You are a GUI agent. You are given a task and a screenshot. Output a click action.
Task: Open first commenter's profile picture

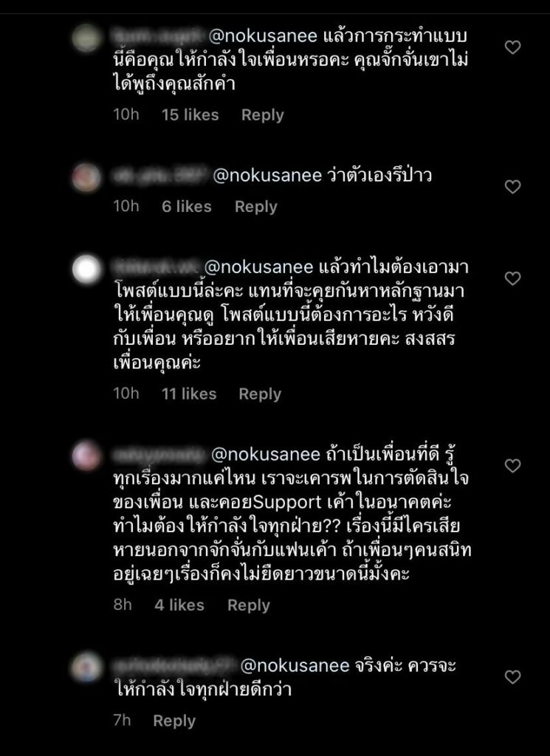point(86,38)
